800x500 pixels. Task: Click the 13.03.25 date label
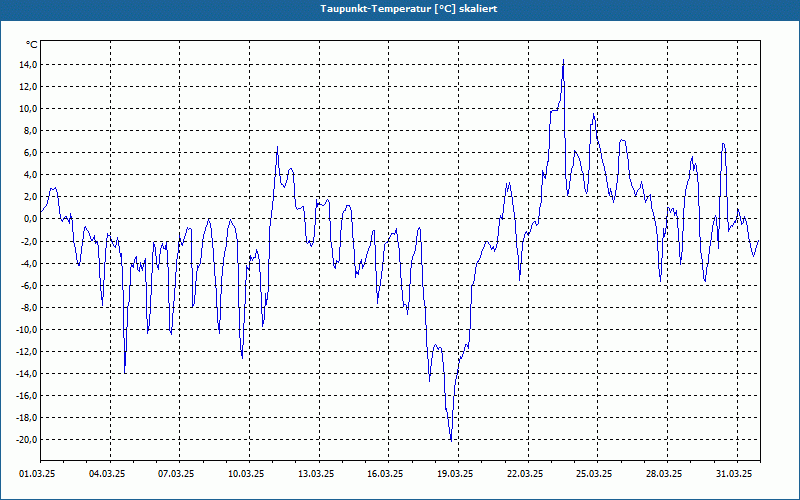pos(316,474)
